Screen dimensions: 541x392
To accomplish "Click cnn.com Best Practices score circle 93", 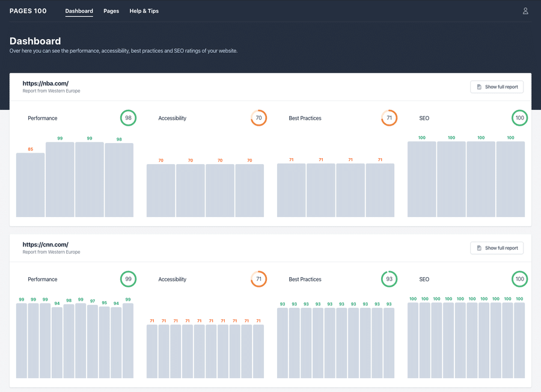I will (x=389, y=279).
